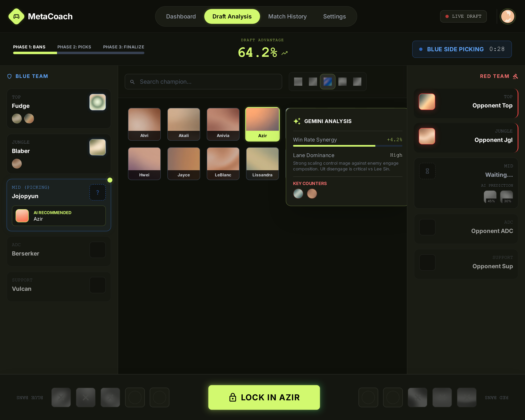Click the Live Draft button

click(463, 16)
